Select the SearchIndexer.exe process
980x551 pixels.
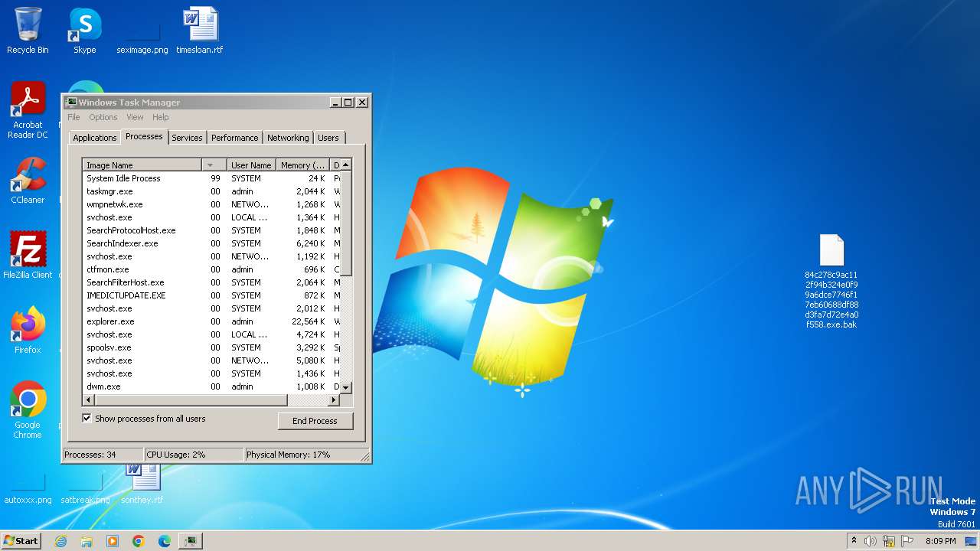211,243
